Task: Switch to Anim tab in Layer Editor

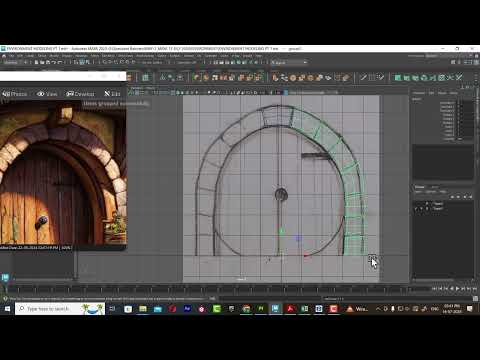Action: tap(435, 187)
